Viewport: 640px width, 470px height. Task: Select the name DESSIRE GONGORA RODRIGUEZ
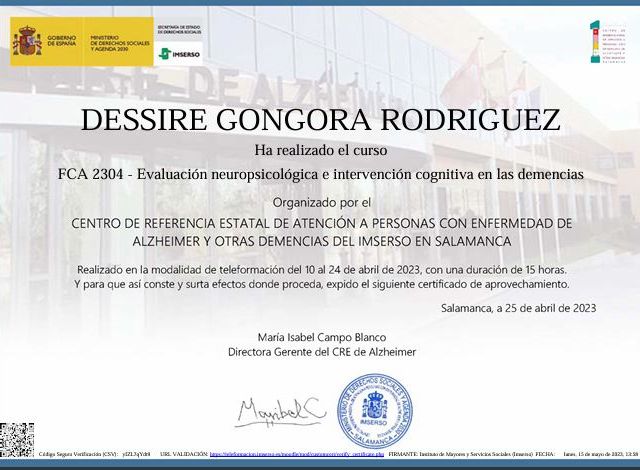coord(320,120)
